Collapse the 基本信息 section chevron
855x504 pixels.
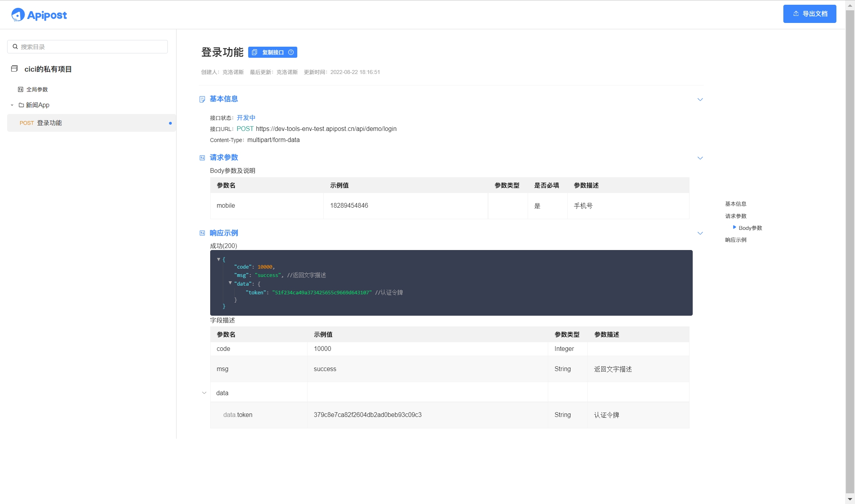[700, 99]
